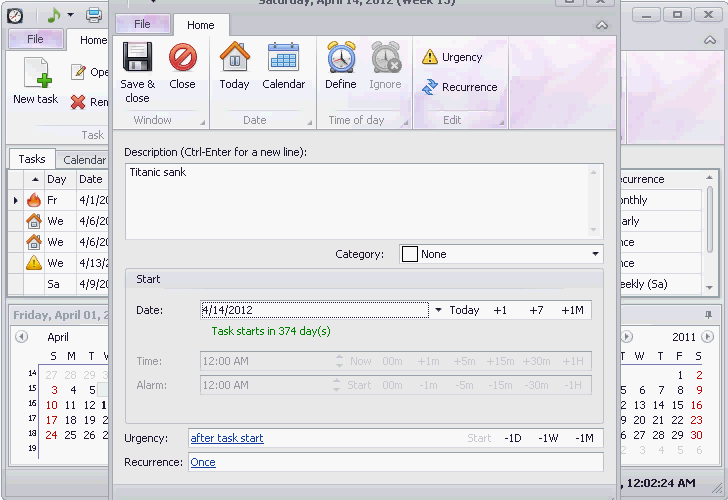Open Recurrence settings in Edit group
The height and width of the screenshot is (500, 728).
[x=460, y=87]
